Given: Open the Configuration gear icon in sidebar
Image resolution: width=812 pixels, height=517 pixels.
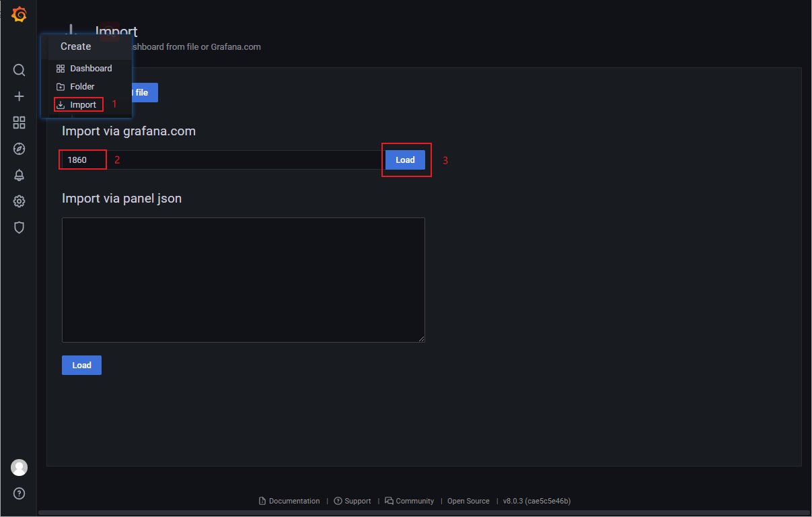Looking at the screenshot, I should coord(19,201).
